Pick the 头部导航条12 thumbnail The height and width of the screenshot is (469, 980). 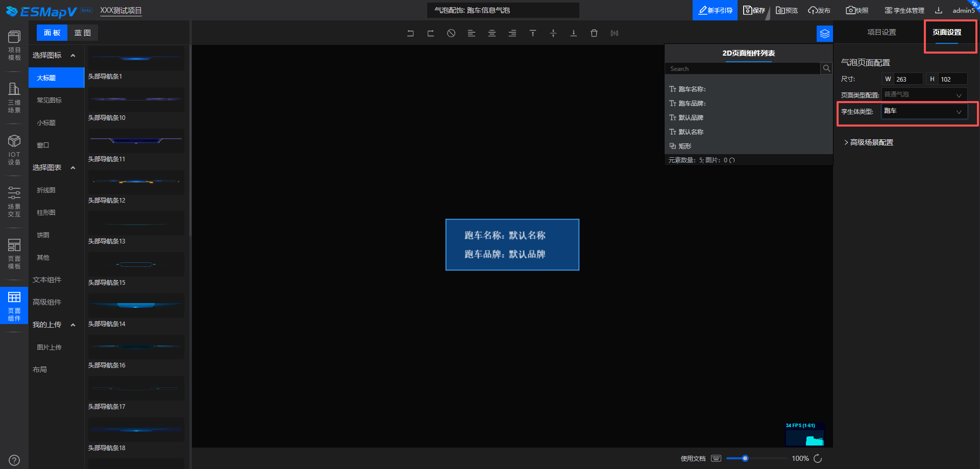pos(136,182)
